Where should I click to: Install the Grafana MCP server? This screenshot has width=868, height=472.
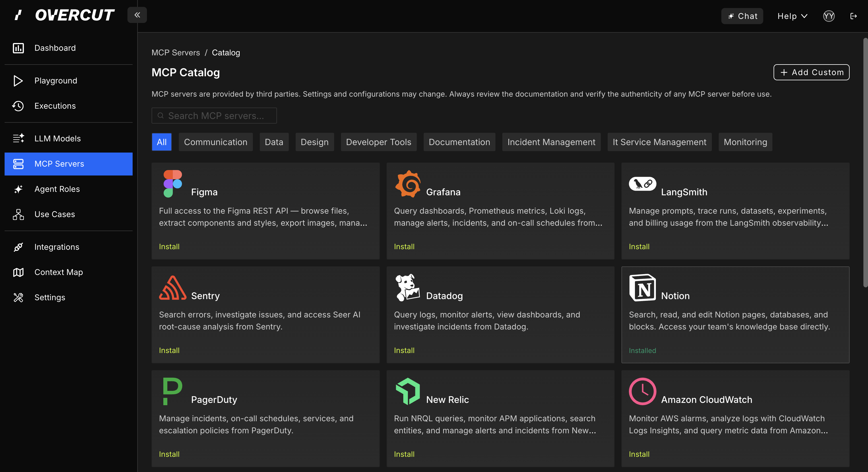point(404,246)
